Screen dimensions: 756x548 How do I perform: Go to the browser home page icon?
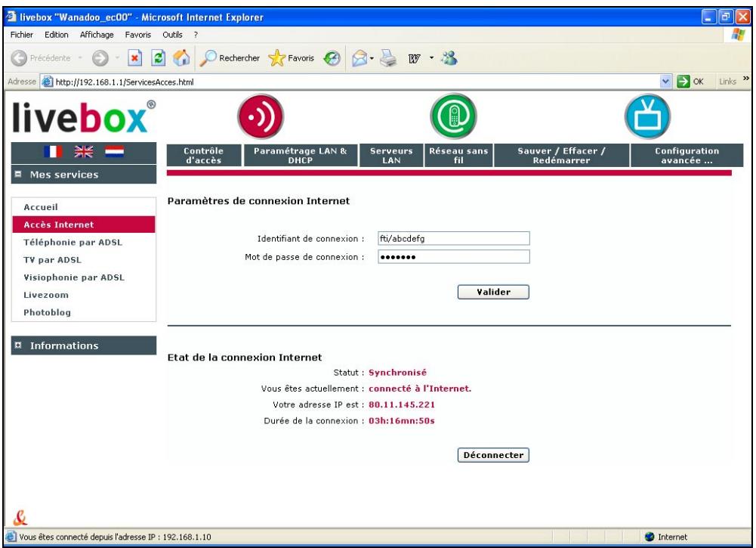pyautogui.click(x=181, y=58)
